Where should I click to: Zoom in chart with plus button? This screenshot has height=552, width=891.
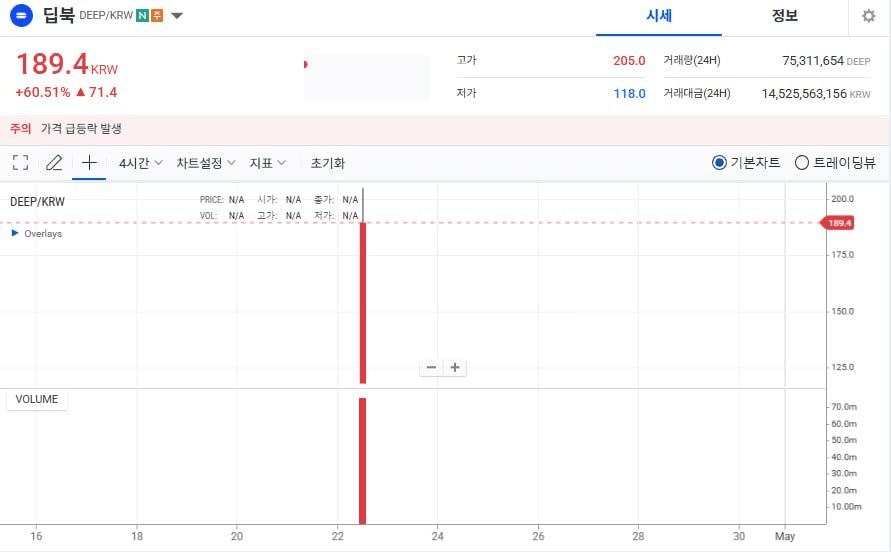click(x=455, y=368)
